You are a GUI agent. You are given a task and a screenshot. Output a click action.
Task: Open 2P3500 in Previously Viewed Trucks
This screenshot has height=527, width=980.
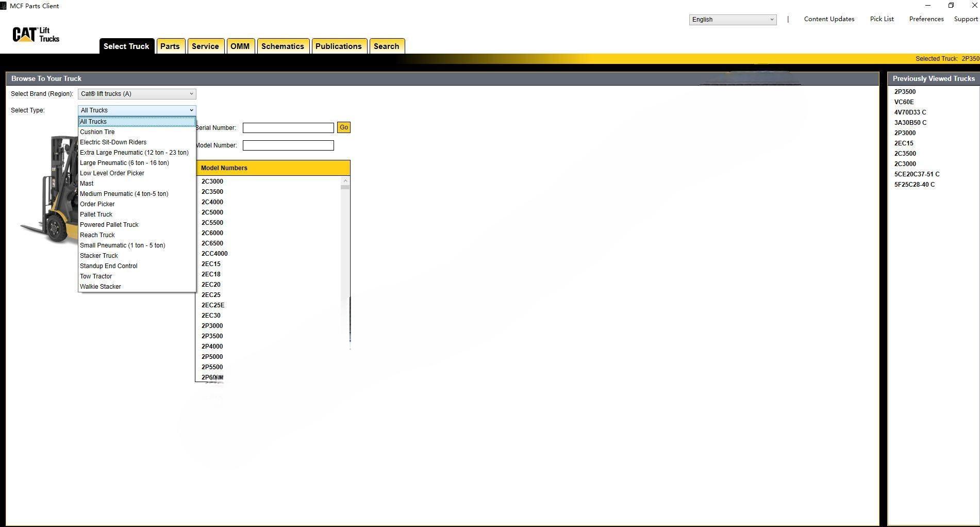coord(905,91)
